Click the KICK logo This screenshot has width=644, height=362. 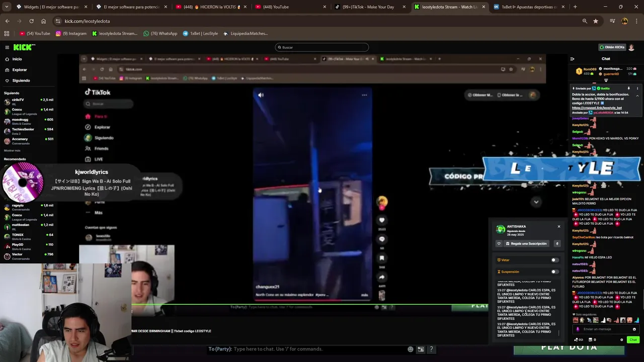(x=24, y=47)
